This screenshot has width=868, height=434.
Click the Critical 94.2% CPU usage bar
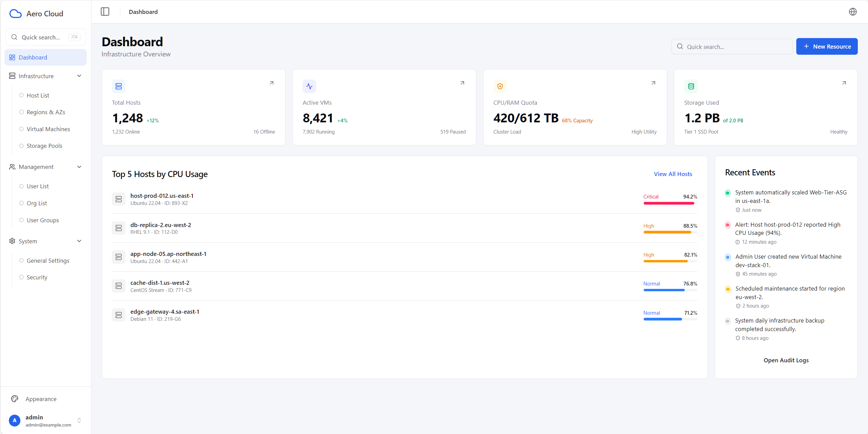pyautogui.click(x=670, y=203)
